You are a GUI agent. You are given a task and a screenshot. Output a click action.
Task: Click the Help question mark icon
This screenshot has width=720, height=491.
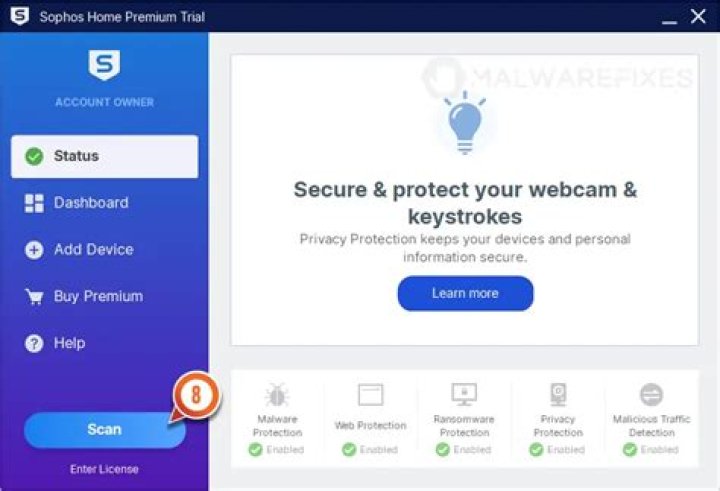[34, 343]
